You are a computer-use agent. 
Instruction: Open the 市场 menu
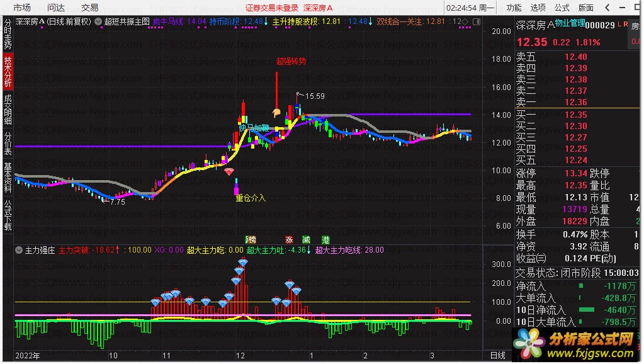22,8
